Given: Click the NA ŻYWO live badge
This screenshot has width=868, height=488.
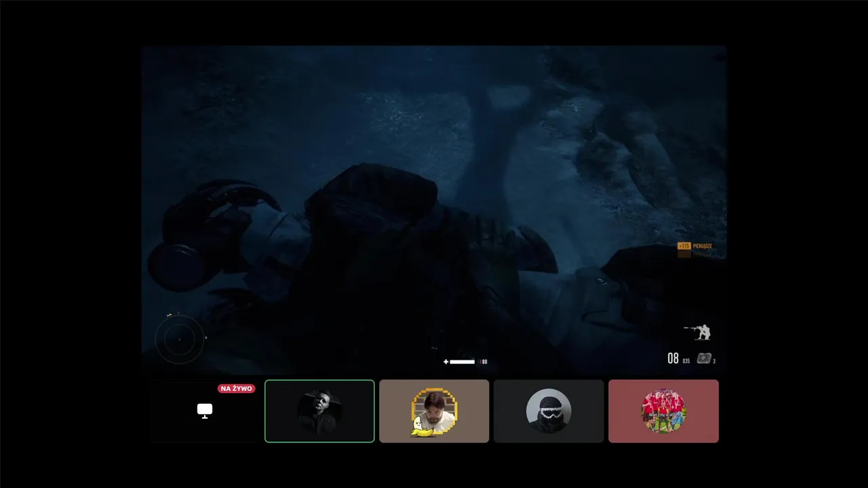Looking at the screenshot, I should click(x=237, y=389).
